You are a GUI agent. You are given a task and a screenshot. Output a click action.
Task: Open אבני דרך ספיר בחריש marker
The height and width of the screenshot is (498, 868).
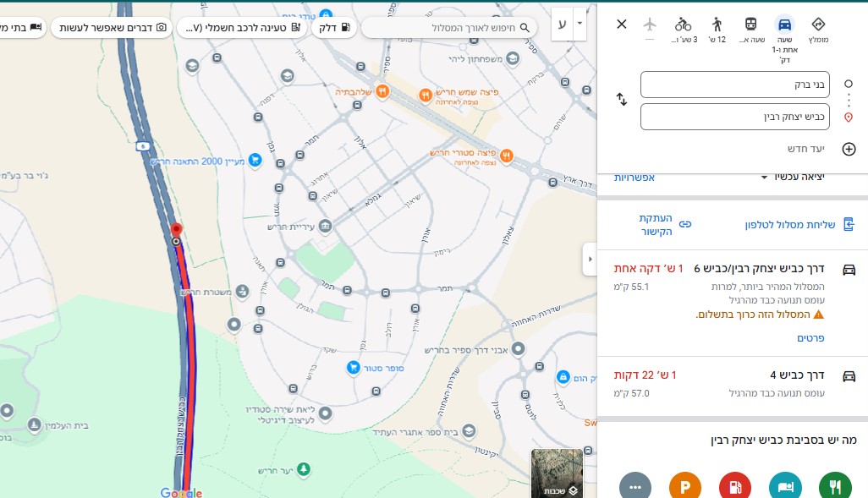518,349
